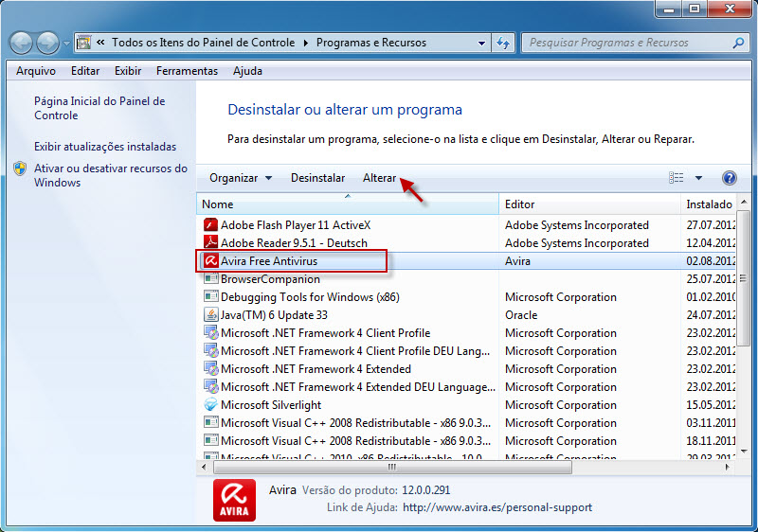Click the Forward navigation arrow

coord(47,43)
